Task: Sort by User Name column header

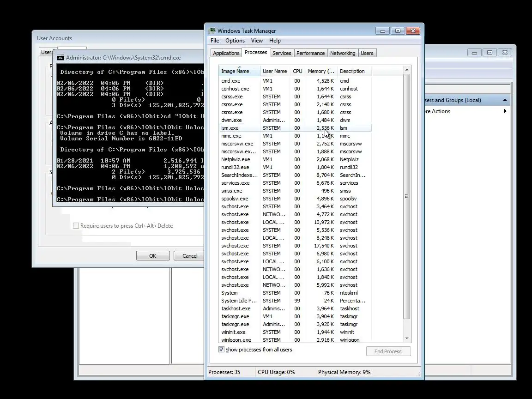Action: coord(275,71)
